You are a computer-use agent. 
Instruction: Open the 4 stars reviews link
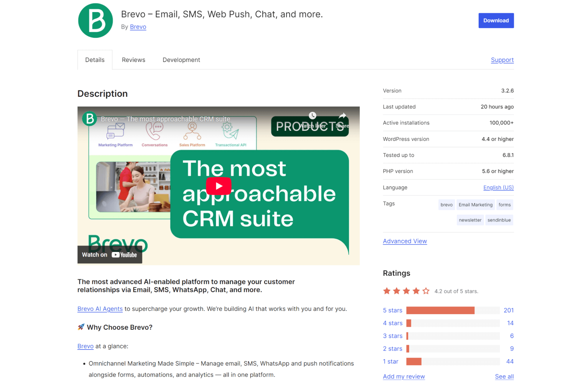[392, 323]
